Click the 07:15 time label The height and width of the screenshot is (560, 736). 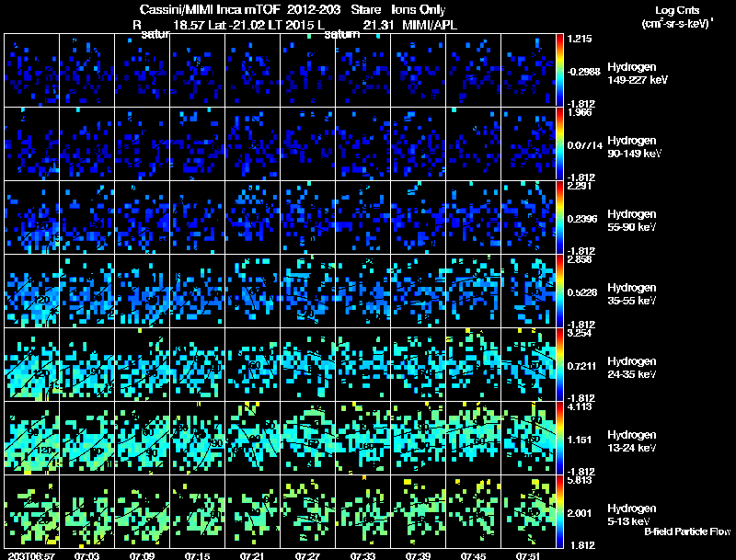(197, 555)
